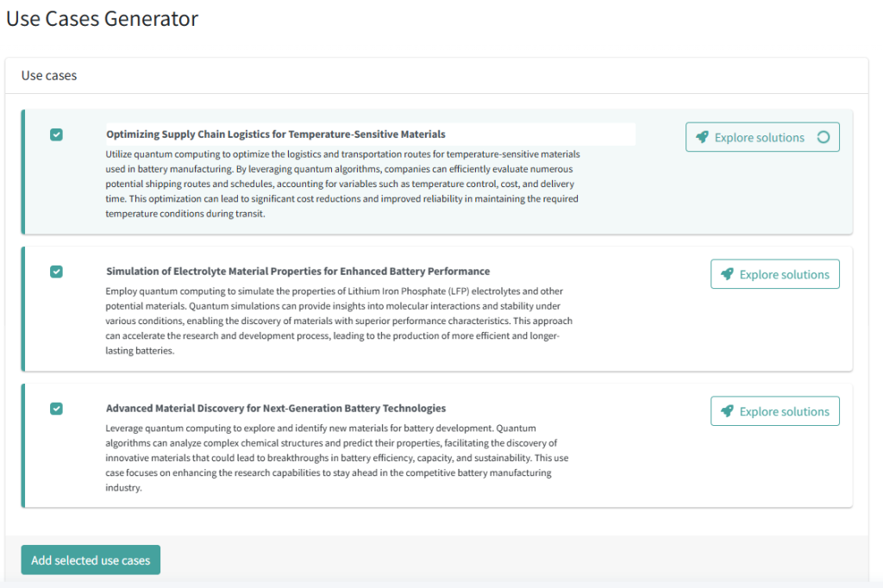Select the Simulation of Electrolyte Material Properties title
Viewport: 883px width, 588px height.
coord(297,271)
